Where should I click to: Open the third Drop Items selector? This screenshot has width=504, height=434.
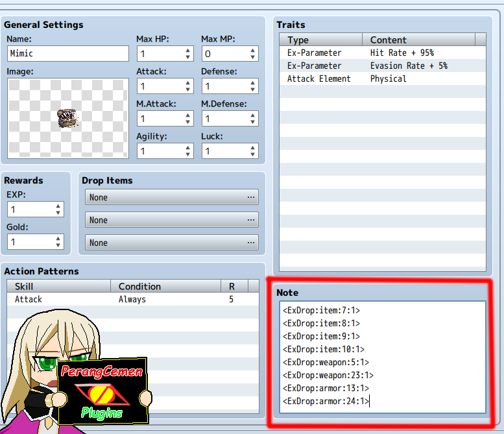point(172,243)
